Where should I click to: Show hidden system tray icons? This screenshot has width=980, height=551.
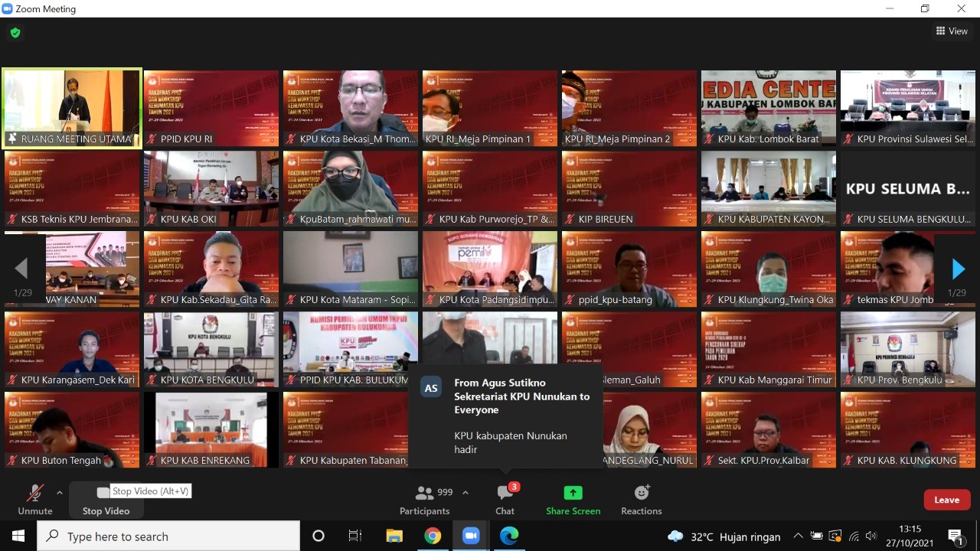click(798, 536)
